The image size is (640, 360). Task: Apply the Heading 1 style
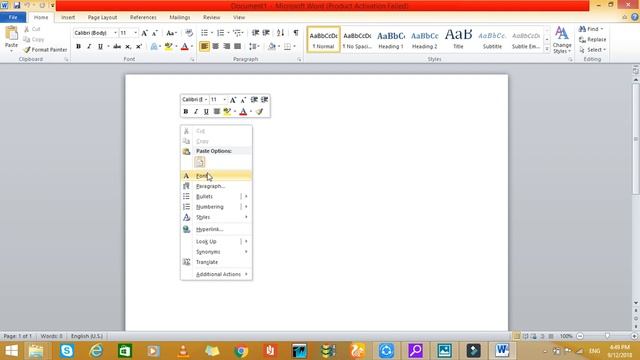391,40
